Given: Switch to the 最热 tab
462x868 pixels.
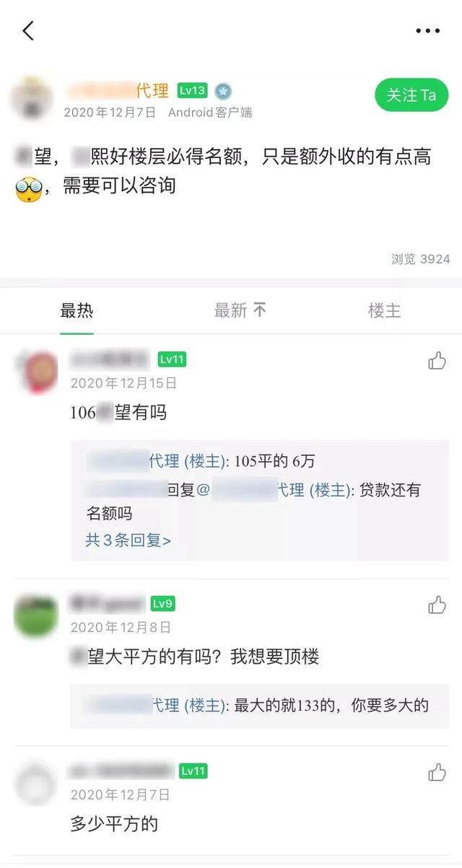Looking at the screenshot, I should [x=77, y=311].
